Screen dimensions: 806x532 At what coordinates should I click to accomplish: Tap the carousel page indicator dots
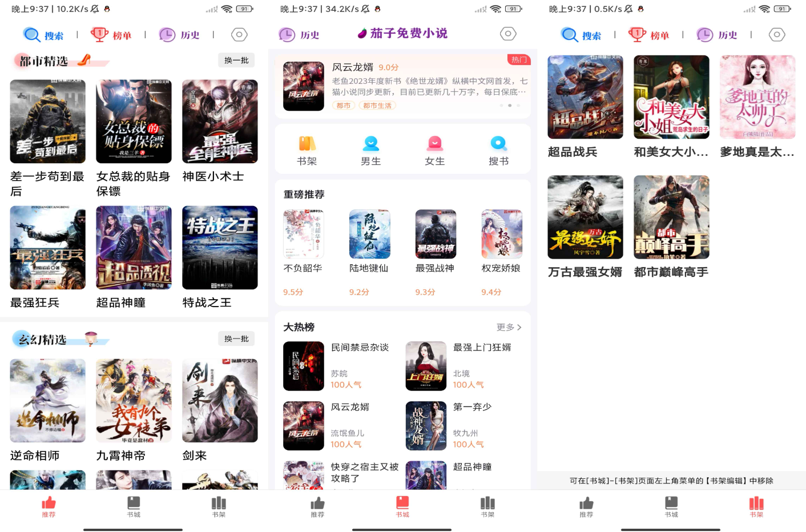pos(510,106)
